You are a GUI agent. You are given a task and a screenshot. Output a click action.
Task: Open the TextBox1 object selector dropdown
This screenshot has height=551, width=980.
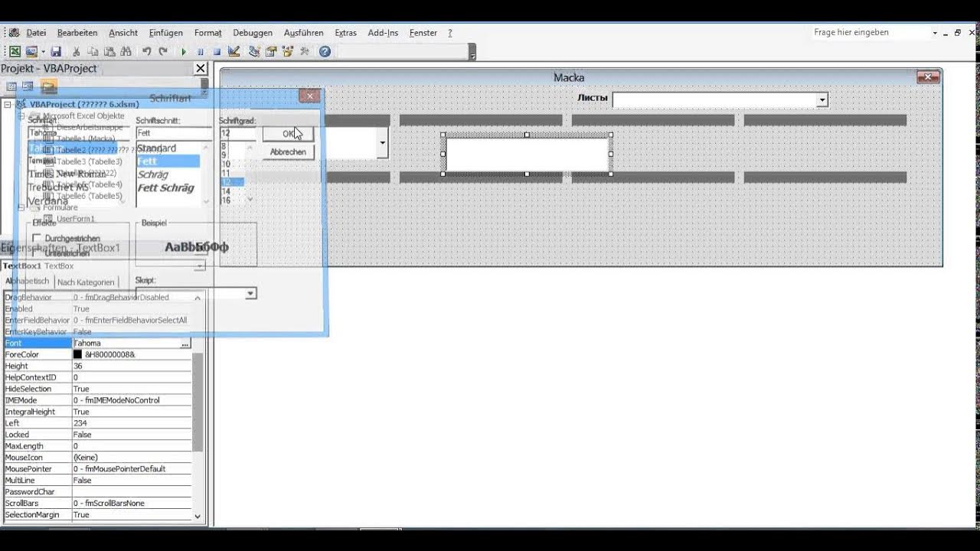pyautogui.click(x=200, y=266)
